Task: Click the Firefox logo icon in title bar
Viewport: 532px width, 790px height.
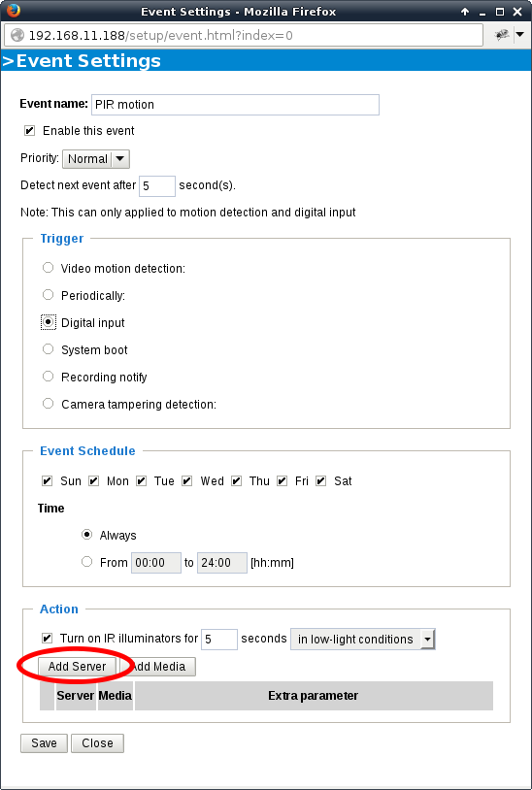Action: click(13, 10)
